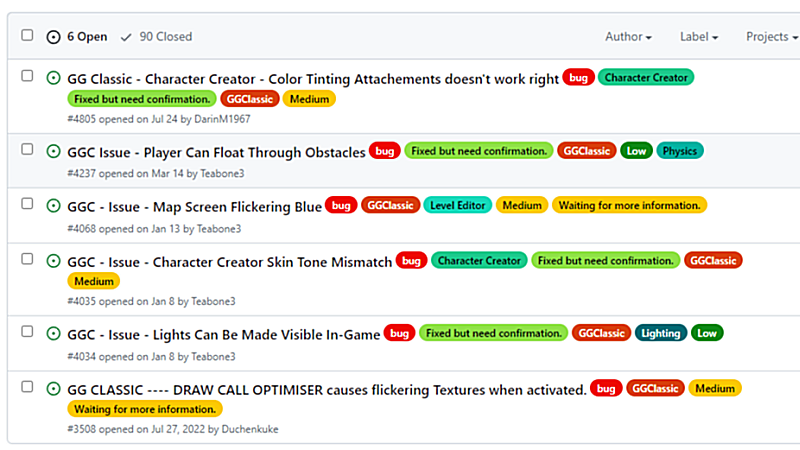Click open status icon for Map Screen Flickering issue
This screenshot has width=800, height=450.
54,205
